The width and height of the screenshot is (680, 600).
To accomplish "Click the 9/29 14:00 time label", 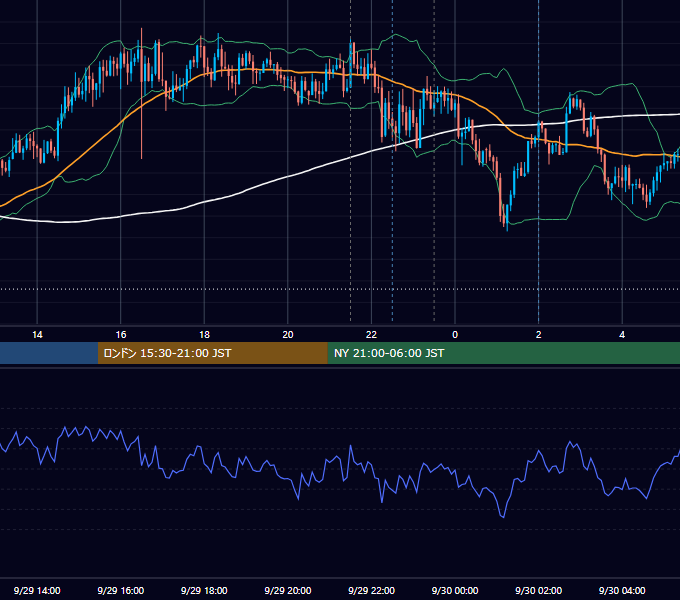I will 37,590.
